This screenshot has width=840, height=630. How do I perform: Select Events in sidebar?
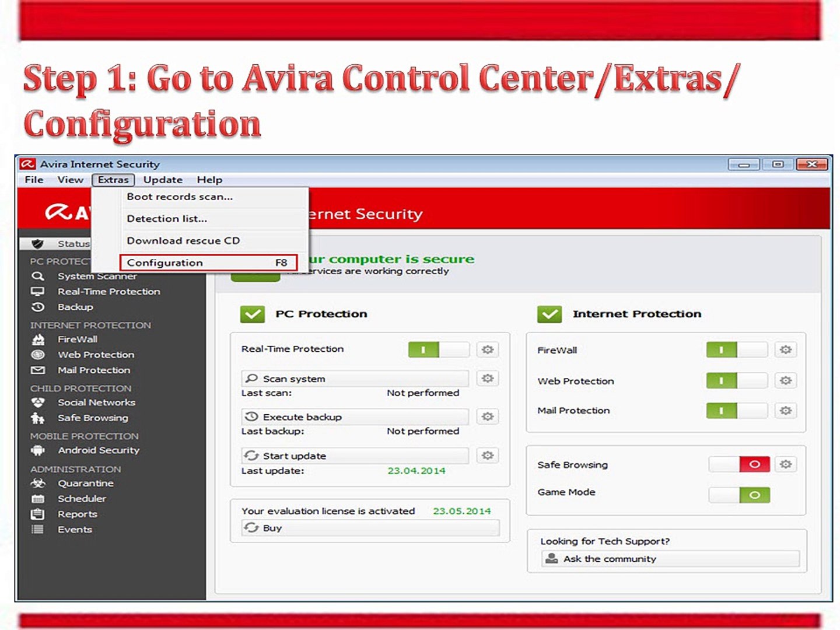point(75,530)
